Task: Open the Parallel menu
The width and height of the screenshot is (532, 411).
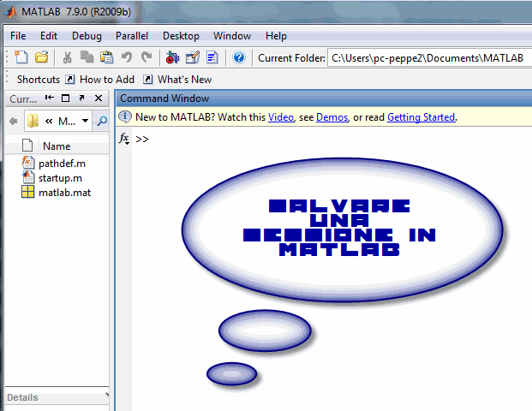Action: [132, 36]
